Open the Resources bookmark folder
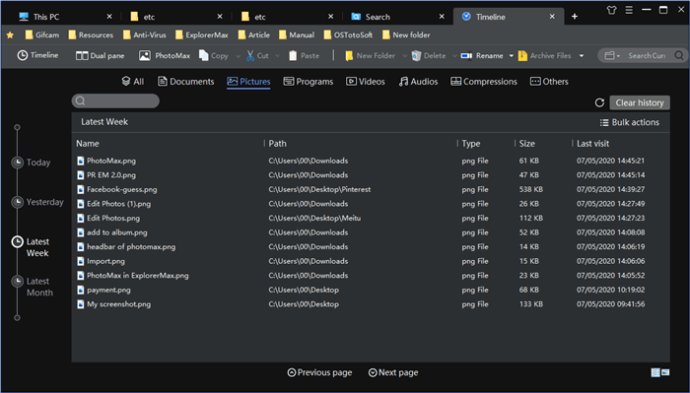690x393 pixels. click(91, 35)
